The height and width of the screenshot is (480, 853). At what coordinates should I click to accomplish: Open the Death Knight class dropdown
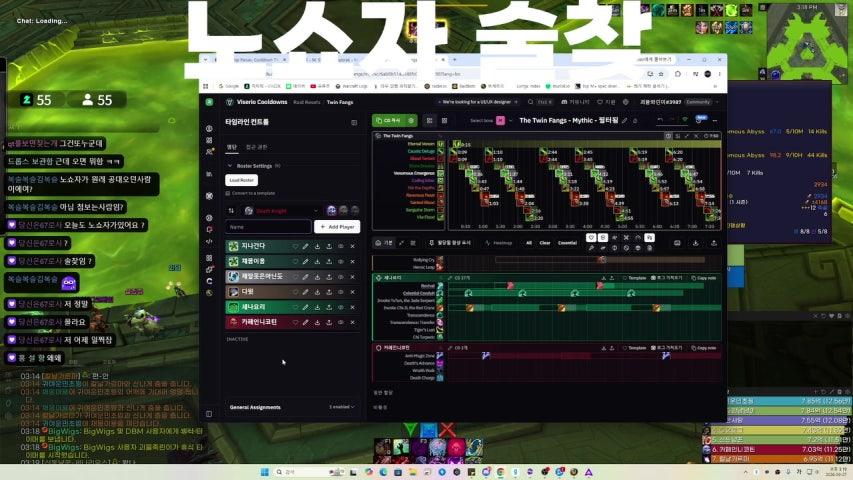281,211
